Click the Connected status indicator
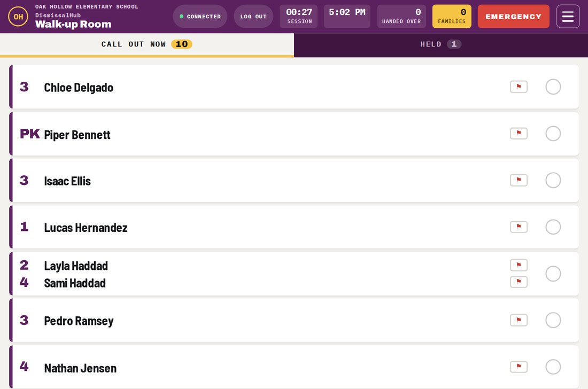This screenshot has width=588, height=389. click(200, 17)
